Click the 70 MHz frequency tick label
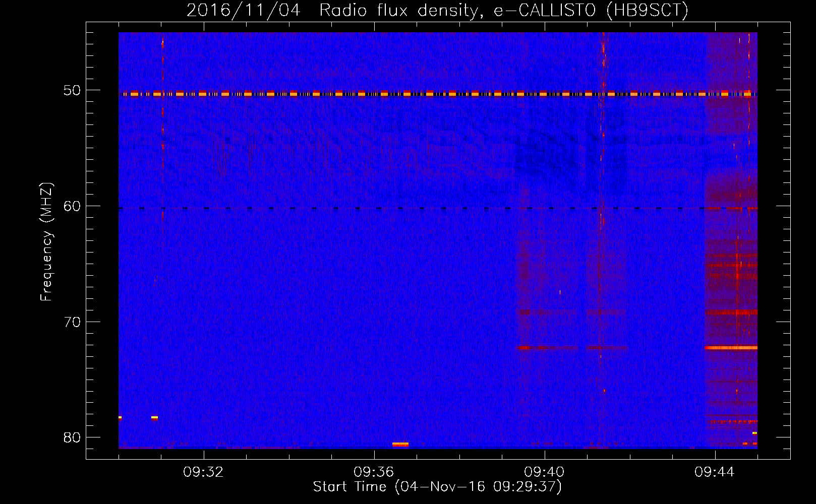The image size is (816, 504). [x=72, y=322]
